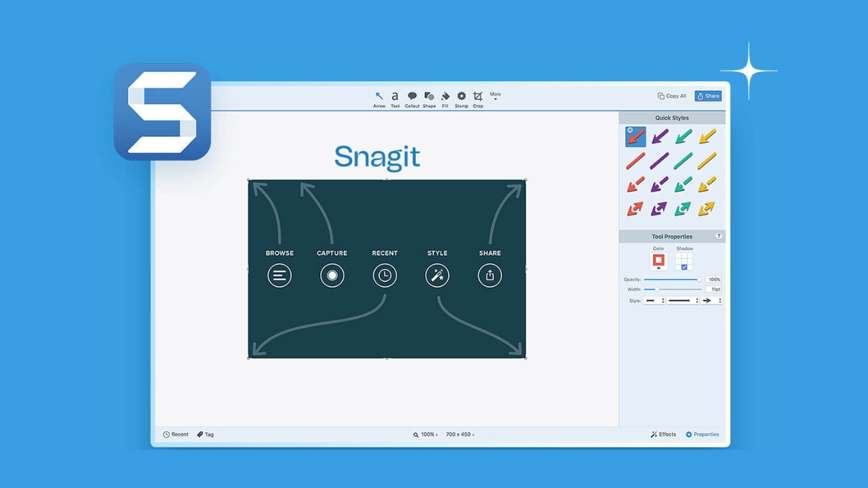Click the blue Share button
Screen dimensions: 868x488
[708, 96]
